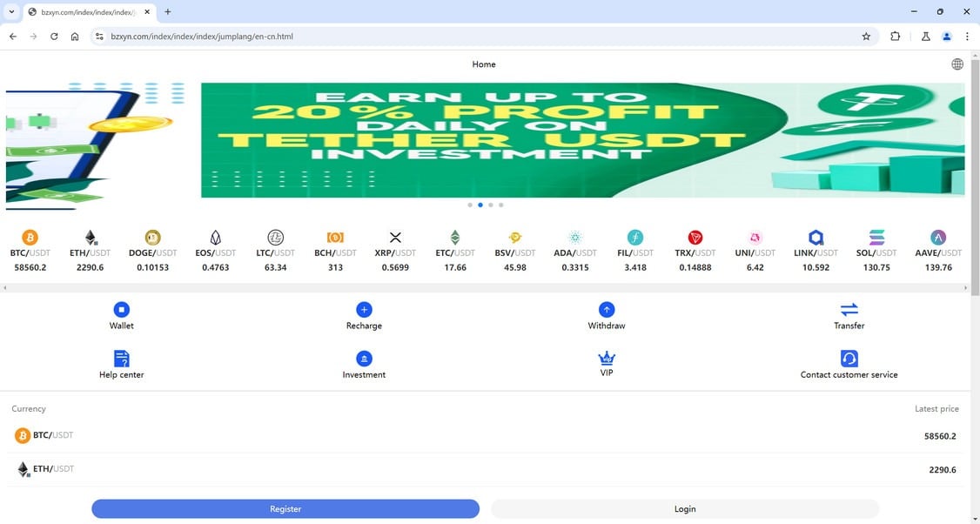Open the Wallet icon
This screenshot has width=980, height=524.
[x=121, y=310]
